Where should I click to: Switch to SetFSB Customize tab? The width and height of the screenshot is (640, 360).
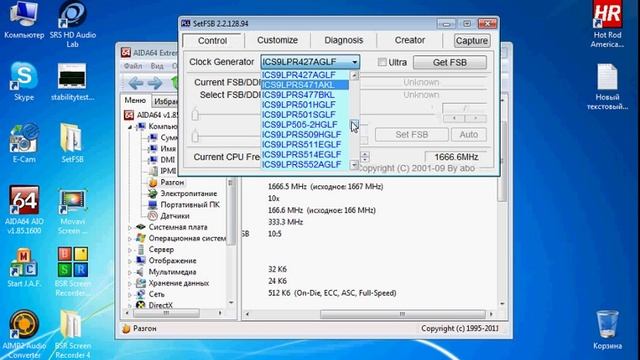pyautogui.click(x=277, y=40)
